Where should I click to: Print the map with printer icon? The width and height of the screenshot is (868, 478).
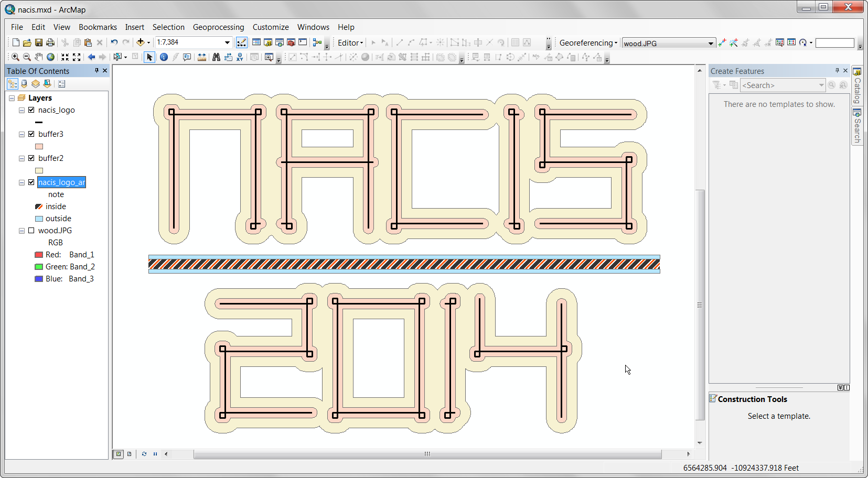click(x=50, y=42)
